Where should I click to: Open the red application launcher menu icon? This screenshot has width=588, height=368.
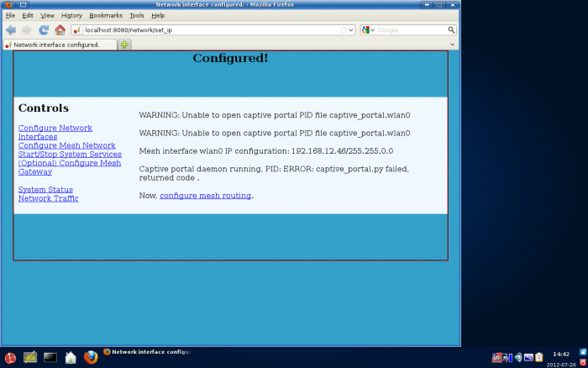click(10, 358)
